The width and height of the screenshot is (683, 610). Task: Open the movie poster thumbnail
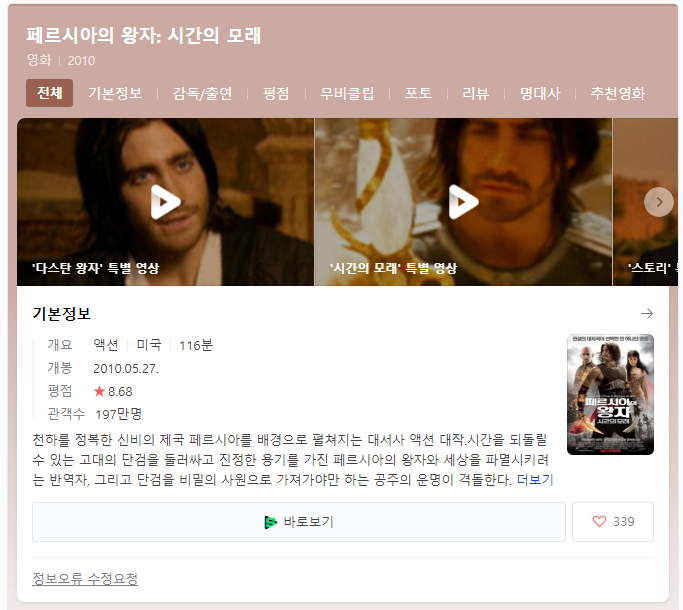610,394
